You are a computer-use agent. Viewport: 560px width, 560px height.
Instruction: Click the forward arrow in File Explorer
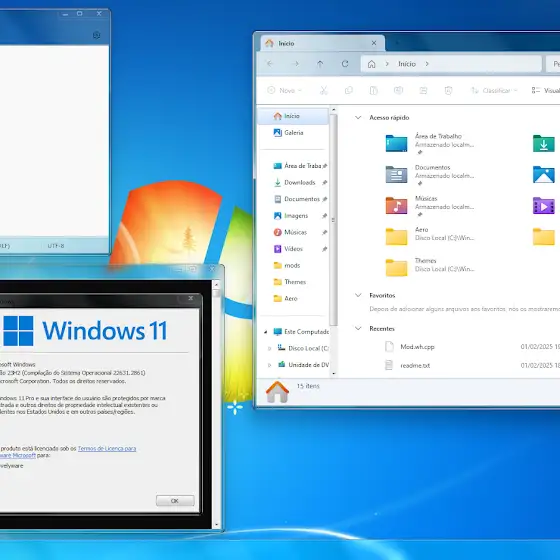(x=296, y=64)
